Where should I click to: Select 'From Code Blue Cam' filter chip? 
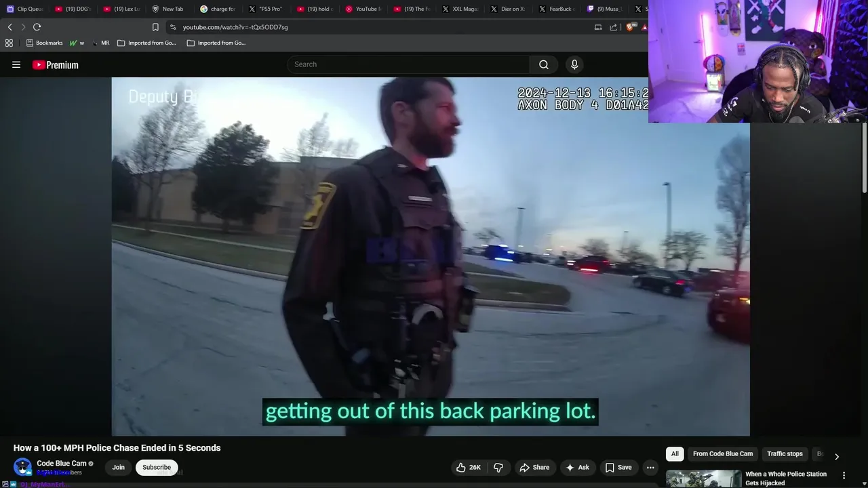point(723,454)
